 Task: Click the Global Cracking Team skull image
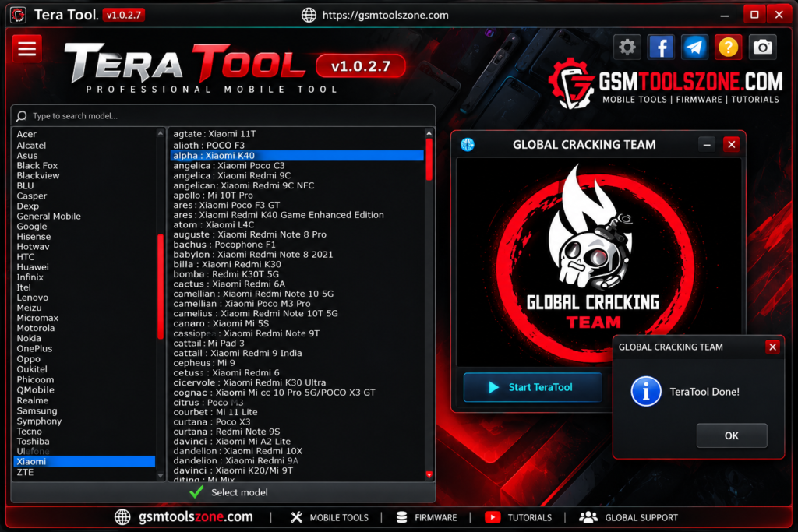[x=598, y=262]
